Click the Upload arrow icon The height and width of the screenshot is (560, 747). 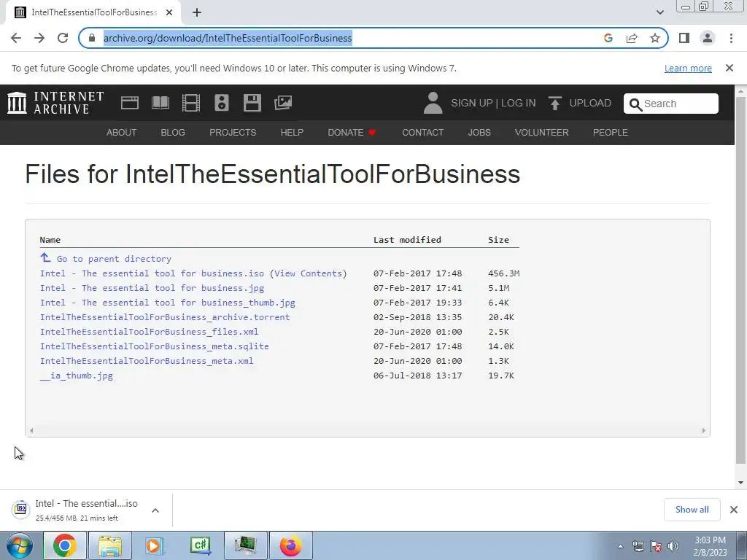pyautogui.click(x=554, y=103)
